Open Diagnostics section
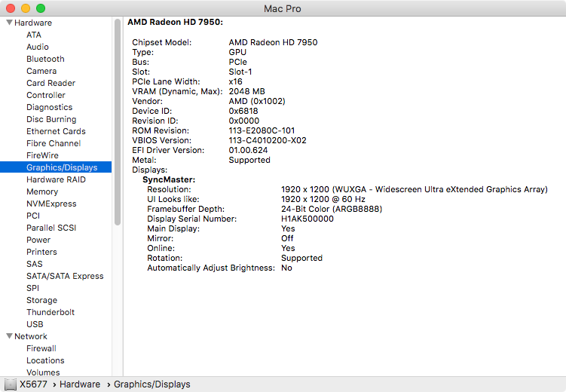The width and height of the screenshot is (566, 392). [50, 107]
